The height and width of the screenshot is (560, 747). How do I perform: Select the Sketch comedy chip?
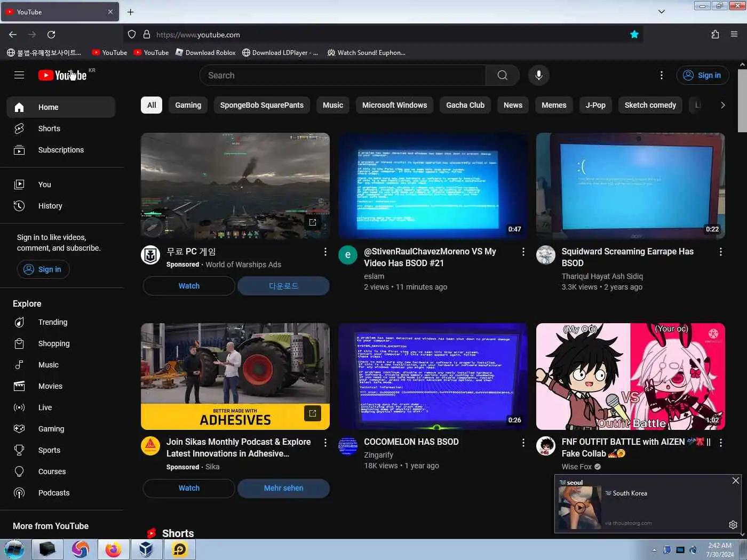[x=650, y=105]
